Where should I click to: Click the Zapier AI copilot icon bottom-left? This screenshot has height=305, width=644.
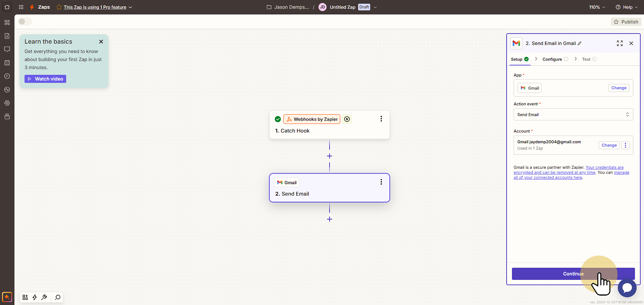pos(7,297)
